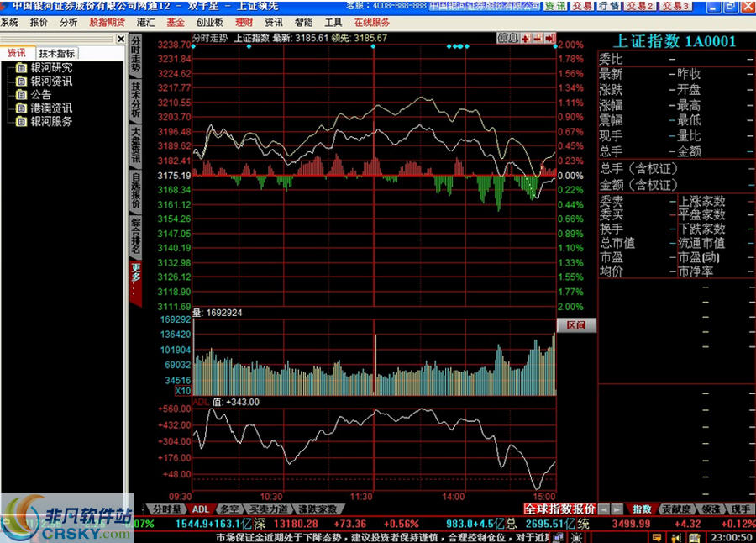The height and width of the screenshot is (543, 756).
Task: Click the 港澳资讯 folder icon
Action: click(x=21, y=108)
